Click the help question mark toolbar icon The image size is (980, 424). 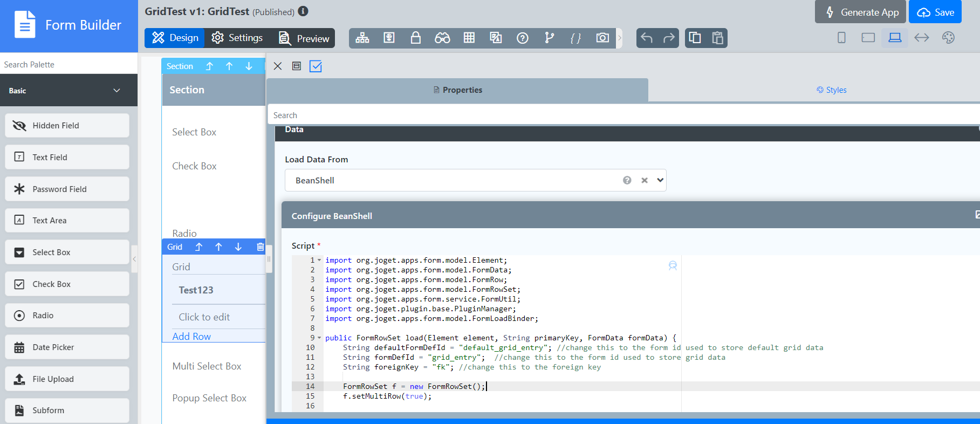pyautogui.click(x=522, y=38)
